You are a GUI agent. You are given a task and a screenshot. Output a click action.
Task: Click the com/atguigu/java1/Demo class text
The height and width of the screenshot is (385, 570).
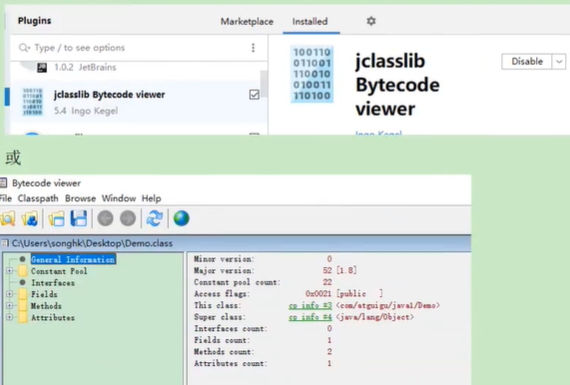(388, 305)
